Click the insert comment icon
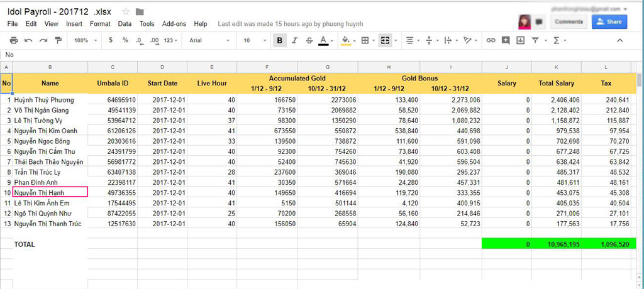The width and height of the screenshot is (644, 289). click(x=506, y=40)
